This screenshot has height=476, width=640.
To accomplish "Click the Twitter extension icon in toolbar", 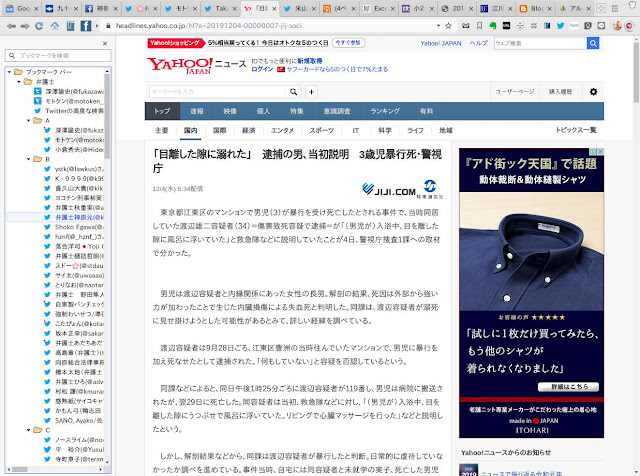I will tap(560, 26).
